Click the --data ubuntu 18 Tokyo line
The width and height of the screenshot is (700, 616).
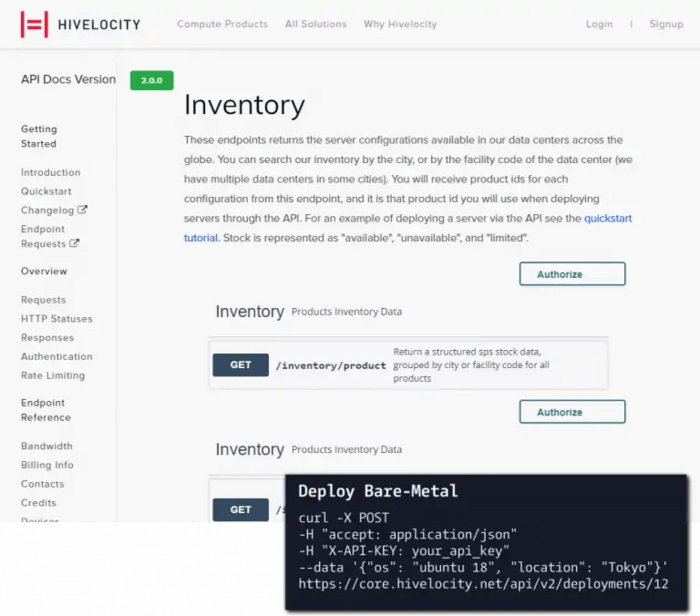483,567
